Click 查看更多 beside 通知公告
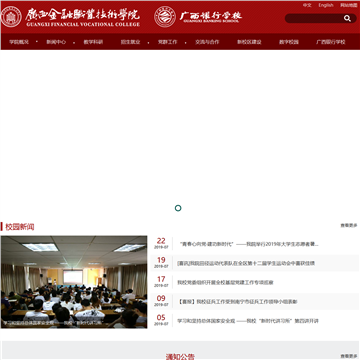Image resolution: width=360 pixels, height=360 pixels. coord(349,356)
